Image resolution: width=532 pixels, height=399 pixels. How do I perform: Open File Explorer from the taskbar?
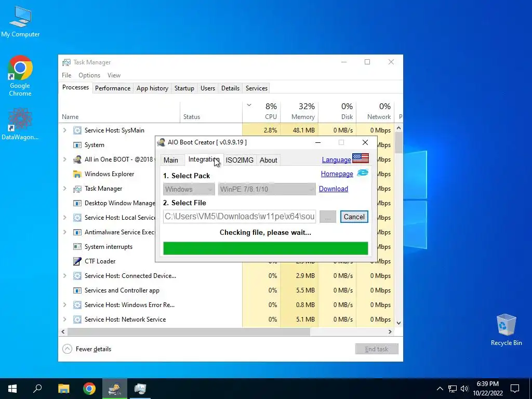tap(64, 389)
